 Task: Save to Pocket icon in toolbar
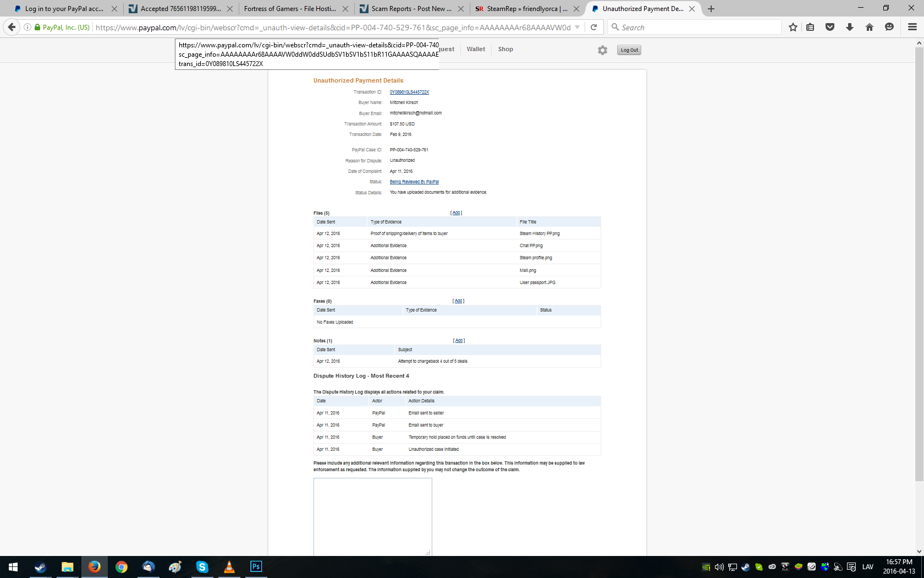pos(829,27)
